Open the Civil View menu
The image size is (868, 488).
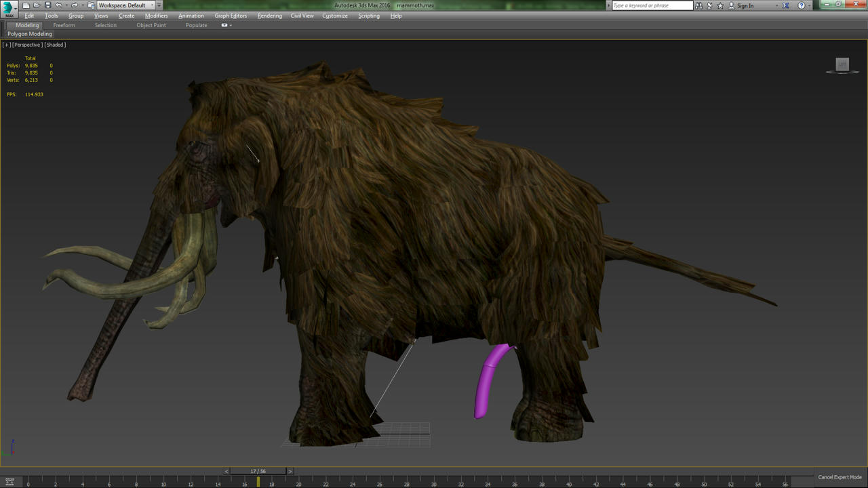click(302, 16)
